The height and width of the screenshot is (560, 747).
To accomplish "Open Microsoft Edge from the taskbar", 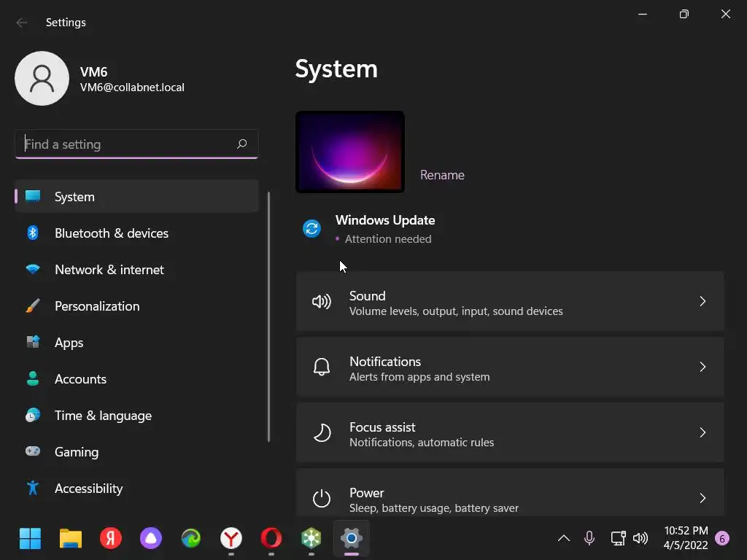I will 191,539.
